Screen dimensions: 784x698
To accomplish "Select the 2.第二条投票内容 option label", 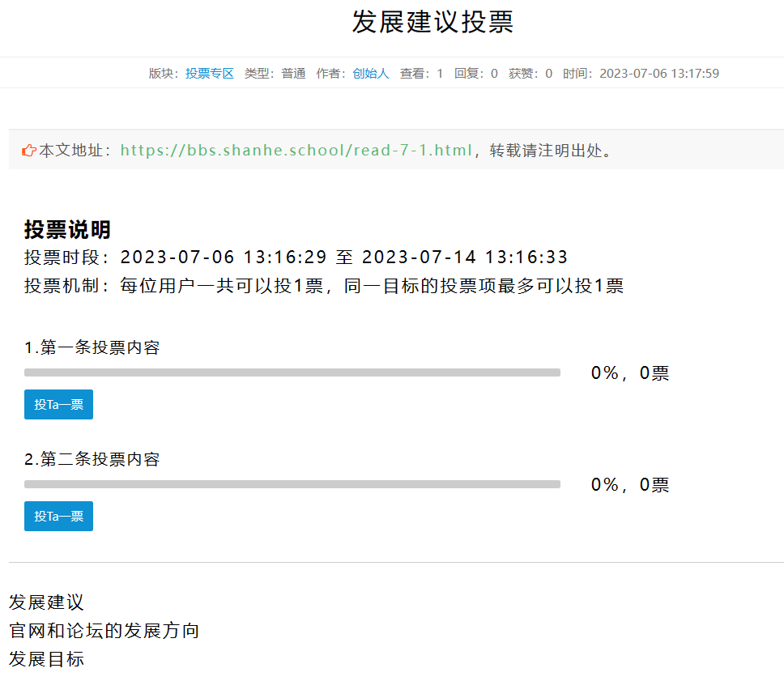I will pos(92,458).
